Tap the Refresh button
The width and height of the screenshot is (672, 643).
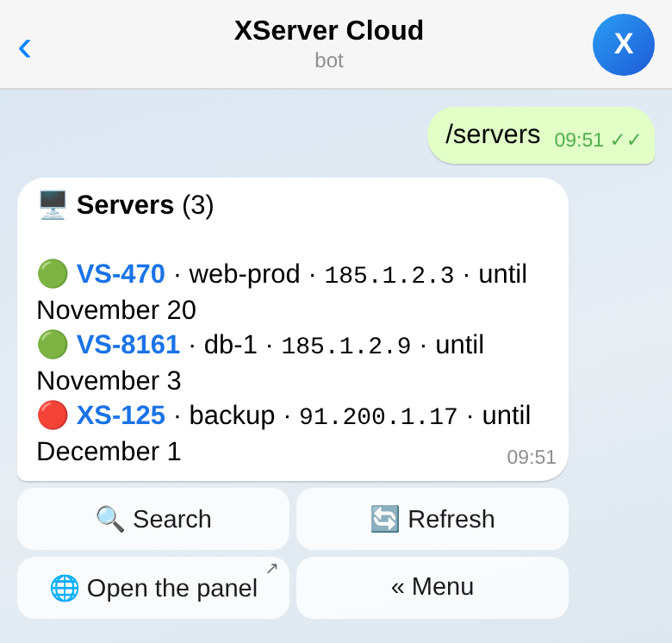click(432, 519)
